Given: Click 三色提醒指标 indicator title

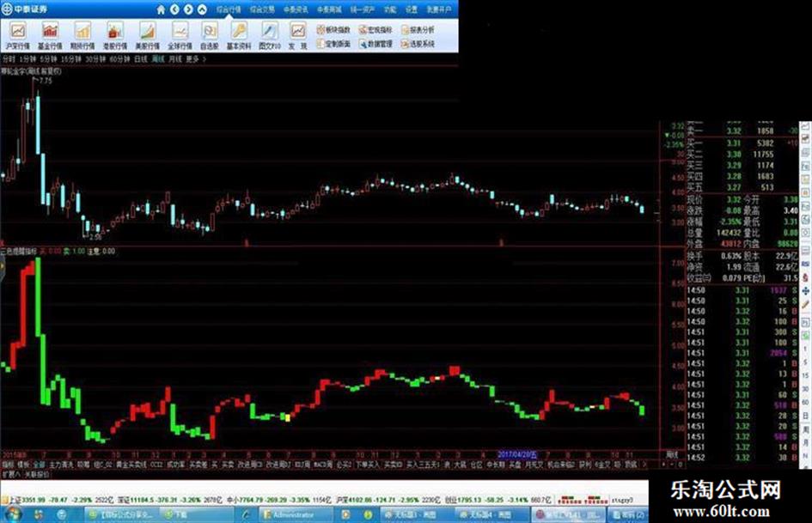Looking at the screenshot, I should click(x=19, y=252).
